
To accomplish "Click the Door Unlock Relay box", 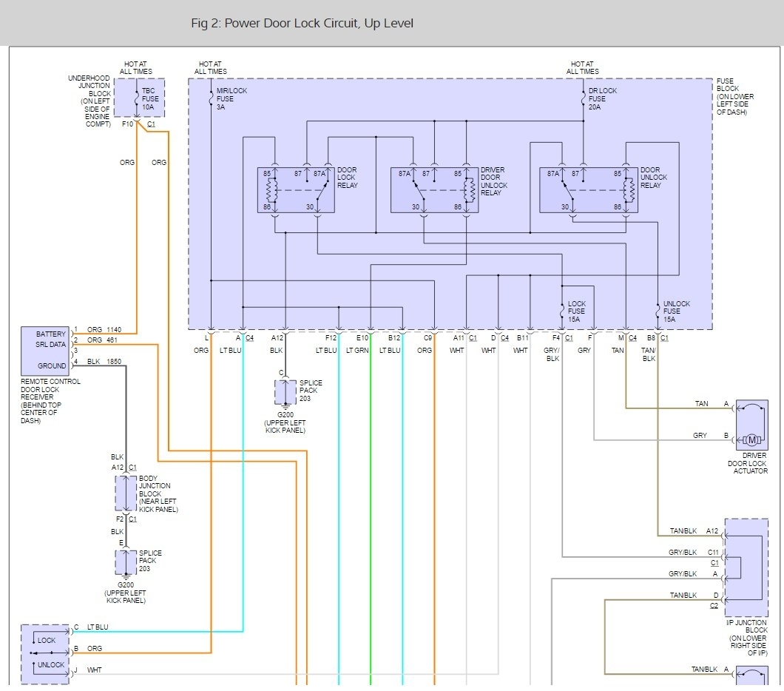I will pyautogui.click(x=589, y=190).
